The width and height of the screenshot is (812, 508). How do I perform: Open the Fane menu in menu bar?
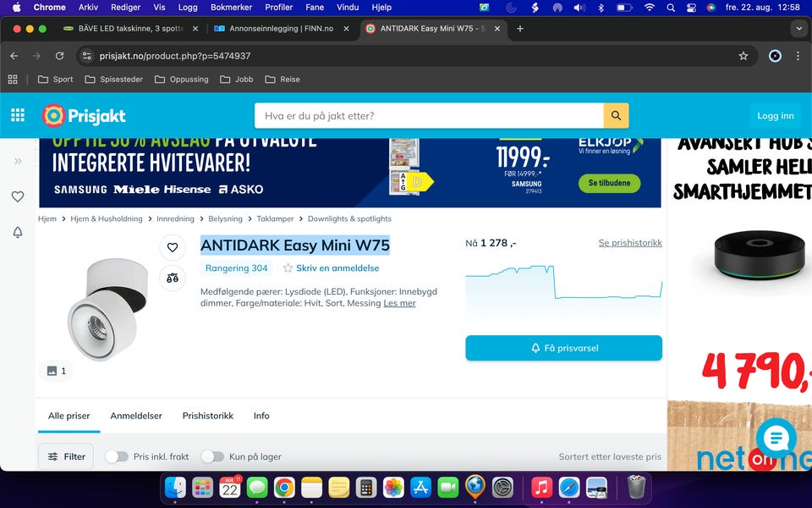(x=315, y=8)
